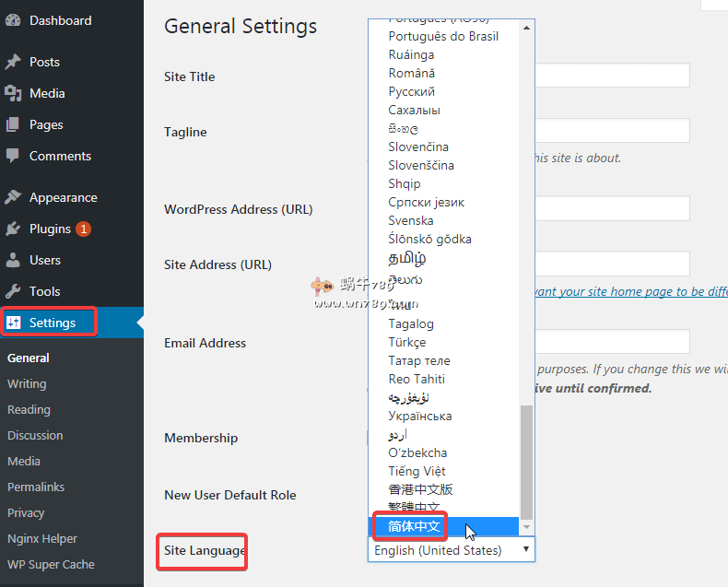
Task: Click the Plugins plug icon
Action: [x=14, y=229]
